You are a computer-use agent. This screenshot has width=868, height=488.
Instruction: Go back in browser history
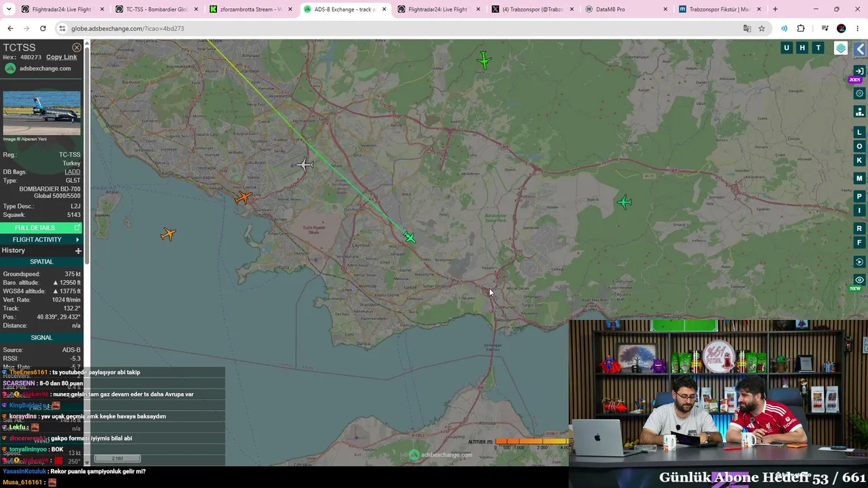click(10, 28)
